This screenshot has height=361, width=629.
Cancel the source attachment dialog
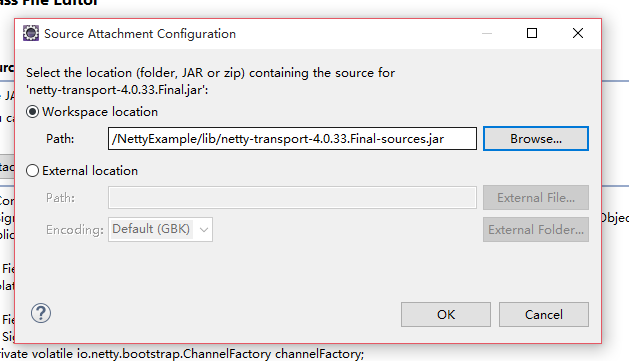coord(544,314)
